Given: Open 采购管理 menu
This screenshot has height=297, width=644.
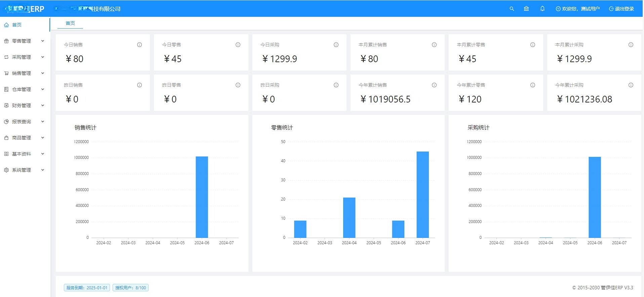Looking at the screenshot, I should pos(25,57).
